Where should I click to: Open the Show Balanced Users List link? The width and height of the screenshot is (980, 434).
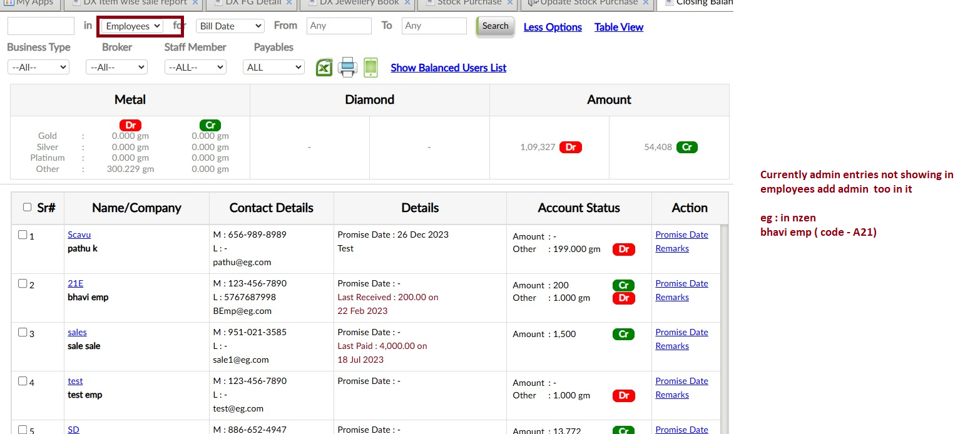(448, 68)
